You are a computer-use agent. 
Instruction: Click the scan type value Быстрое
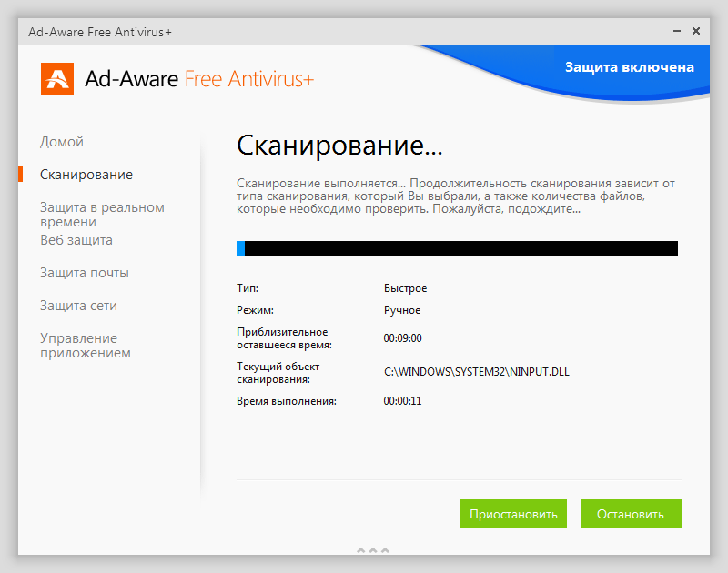[x=405, y=288]
